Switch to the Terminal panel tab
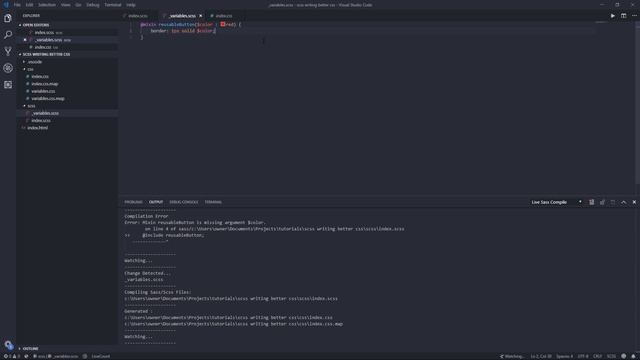Image resolution: width=640 pixels, height=360 pixels. (x=213, y=202)
